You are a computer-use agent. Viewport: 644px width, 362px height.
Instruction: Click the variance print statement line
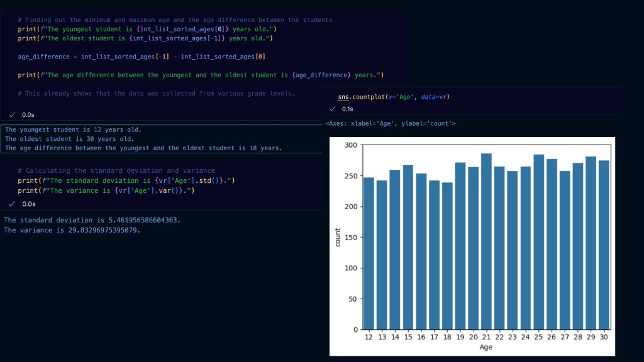click(x=106, y=190)
